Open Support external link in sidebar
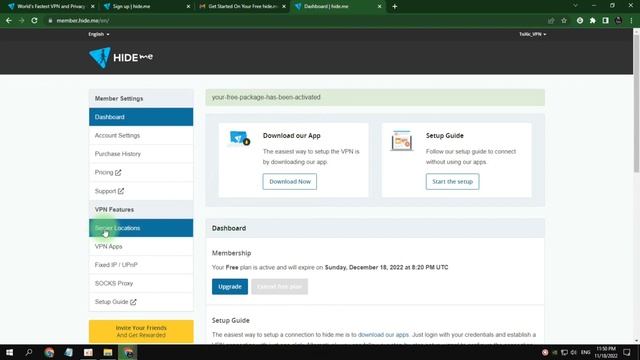Image resolution: width=640 pixels, height=360 pixels. (141, 191)
